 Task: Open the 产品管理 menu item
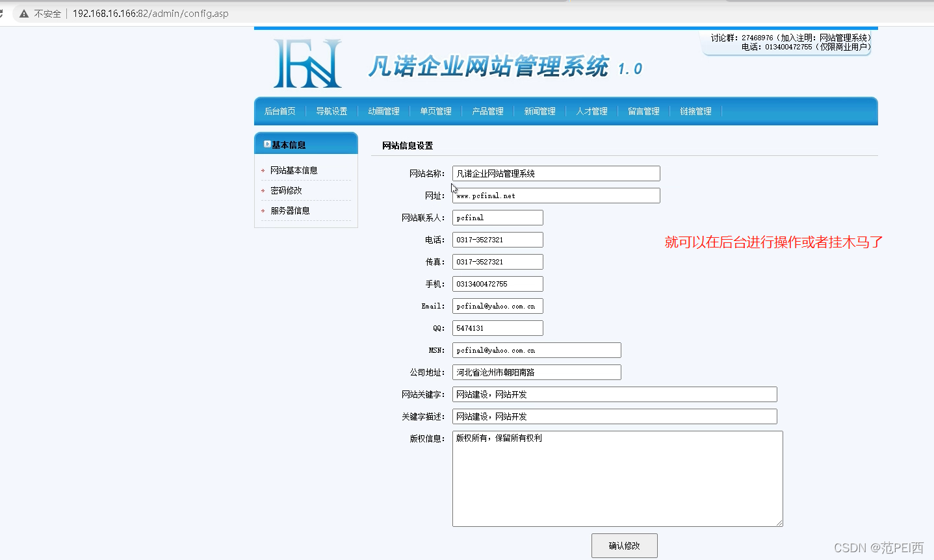pyautogui.click(x=487, y=111)
